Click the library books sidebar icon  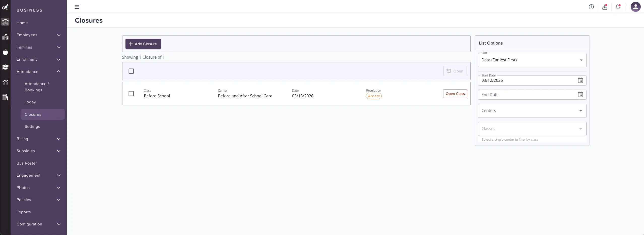pos(5,97)
